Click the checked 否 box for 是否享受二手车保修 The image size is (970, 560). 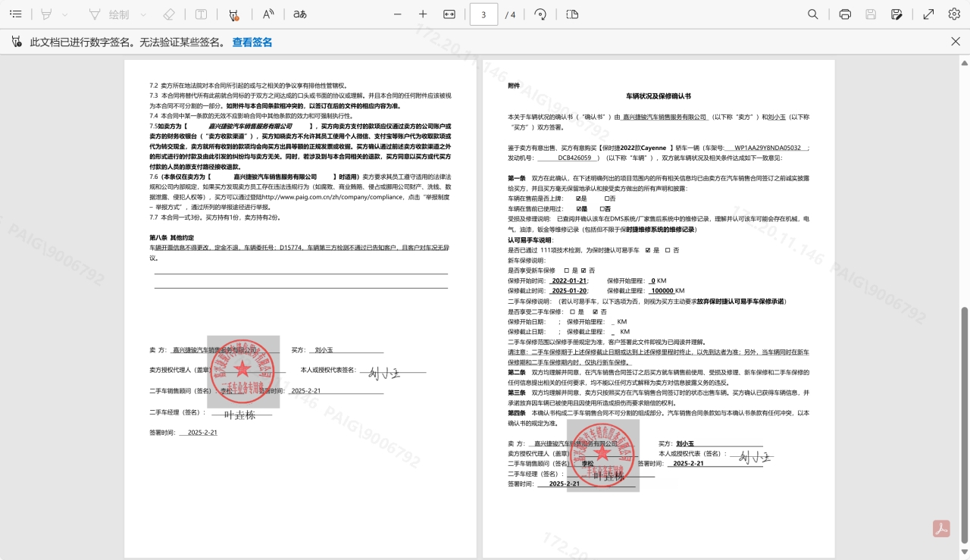pos(595,311)
